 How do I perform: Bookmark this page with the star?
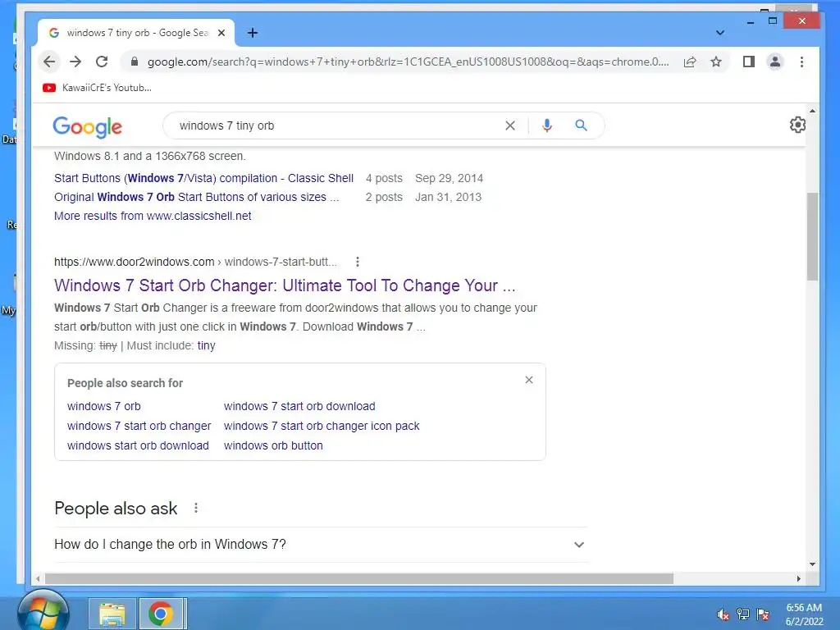715,62
